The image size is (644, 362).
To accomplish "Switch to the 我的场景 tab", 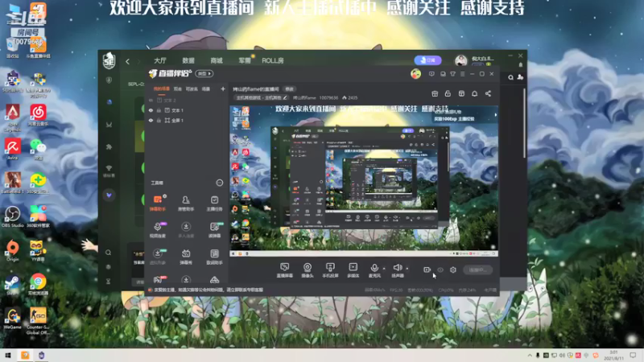I will click(162, 88).
